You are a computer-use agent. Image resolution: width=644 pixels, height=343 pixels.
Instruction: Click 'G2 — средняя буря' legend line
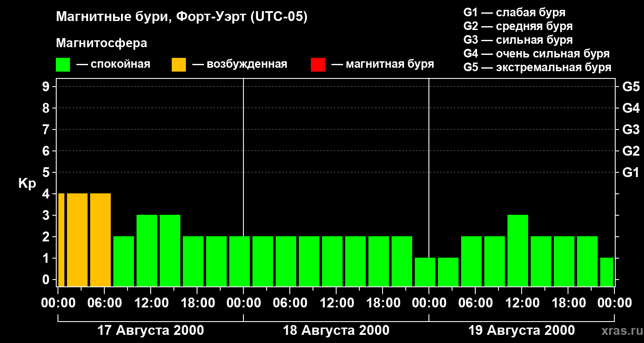[x=518, y=26]
